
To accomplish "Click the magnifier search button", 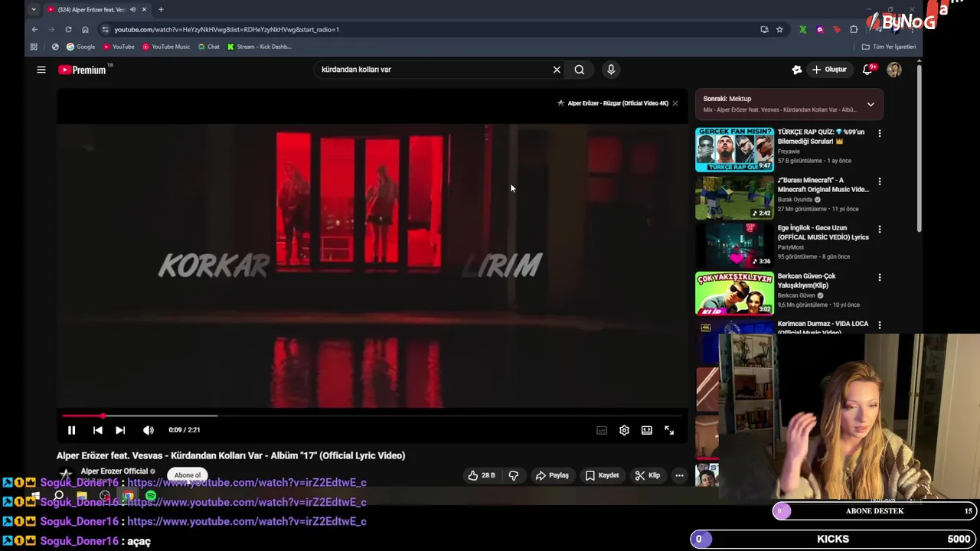I will point(580,70).
